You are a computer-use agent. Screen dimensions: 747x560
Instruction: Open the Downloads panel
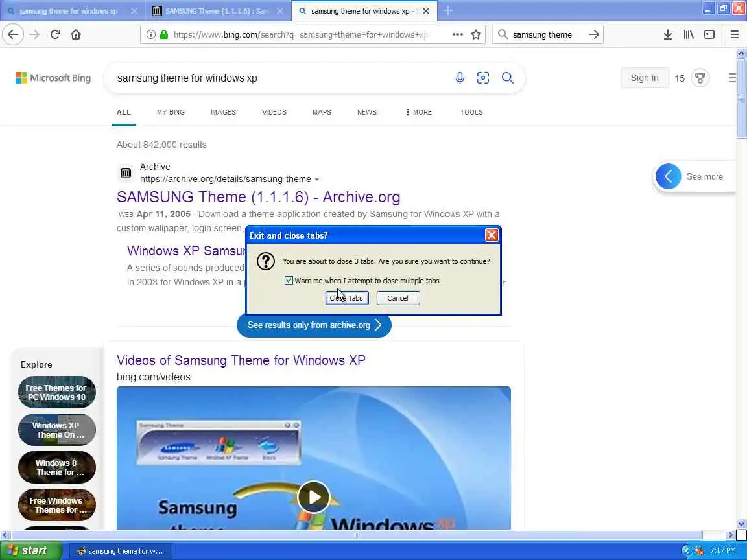[x=668, y=34]
